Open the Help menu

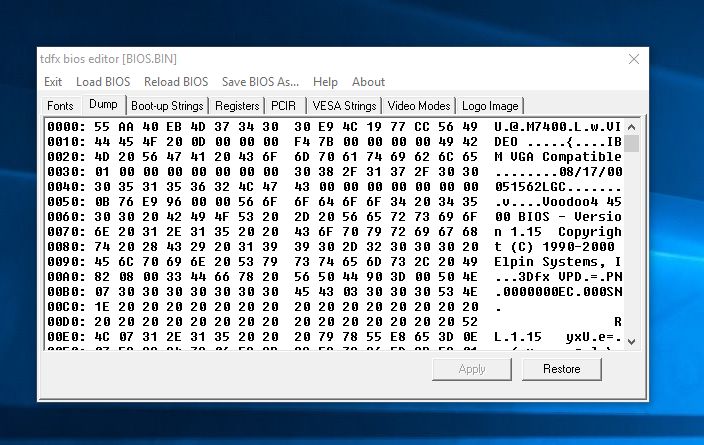[325, 82]
